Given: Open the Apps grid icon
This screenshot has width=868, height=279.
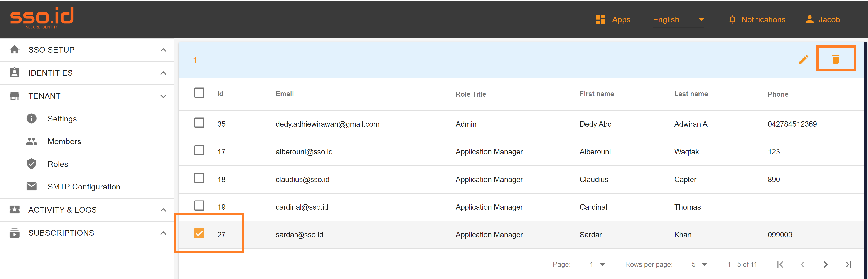Looking at the screenshot, I should tap(600, 19).
